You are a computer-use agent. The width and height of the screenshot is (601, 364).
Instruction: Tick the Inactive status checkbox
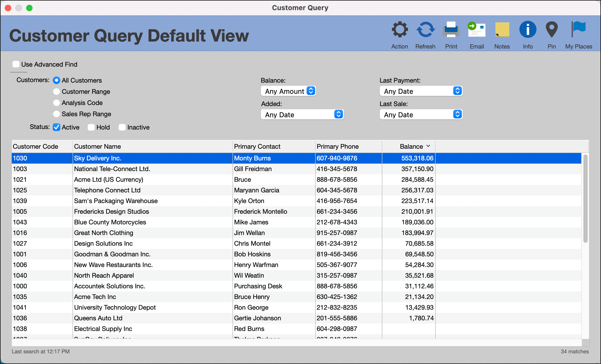point(122,127)
